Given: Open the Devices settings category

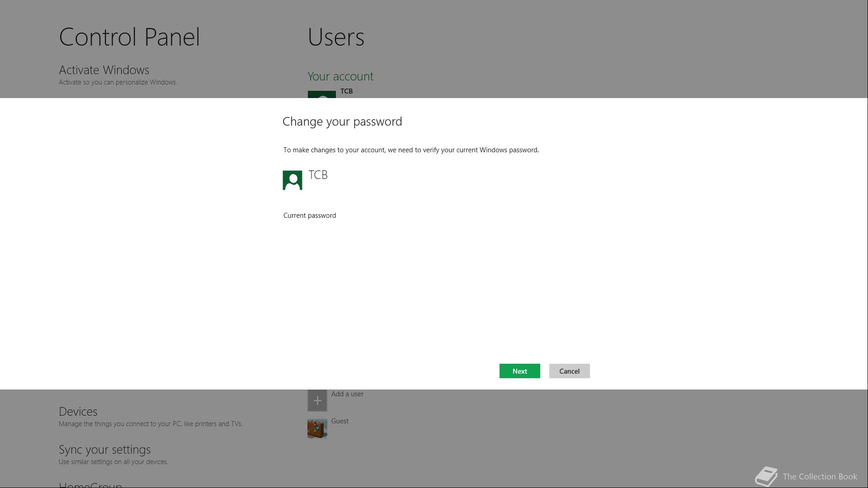Looking at the screenshot, I should pyautogui.click(x=78, y=412).
